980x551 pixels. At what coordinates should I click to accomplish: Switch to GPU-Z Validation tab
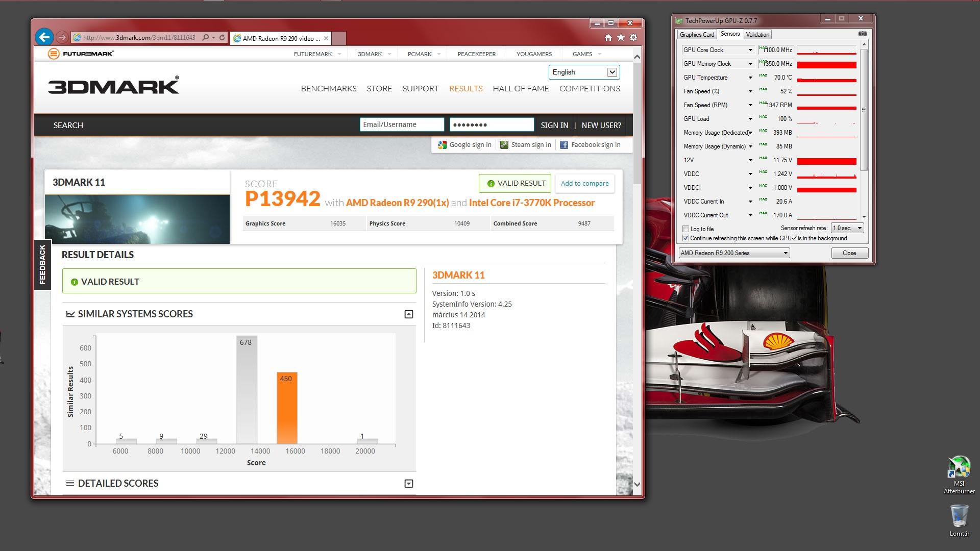pyautogui.click(x=757, y=35)
